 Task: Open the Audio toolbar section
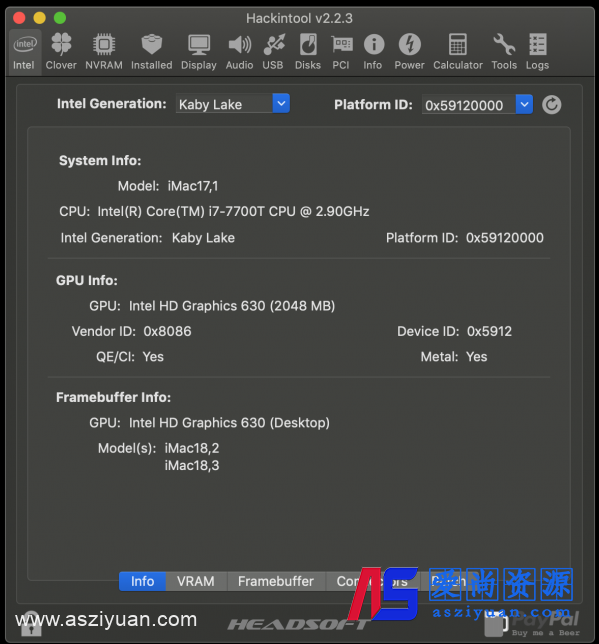pos(240,53)
